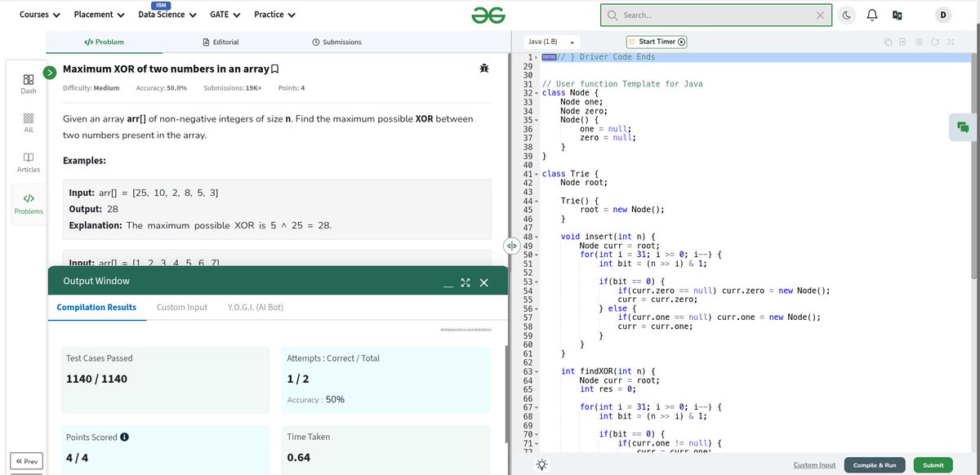Image resolution: width=980 pixels, height=475 pixels.
Task: Click the bug report icon
Action: [x=484, y=69]
